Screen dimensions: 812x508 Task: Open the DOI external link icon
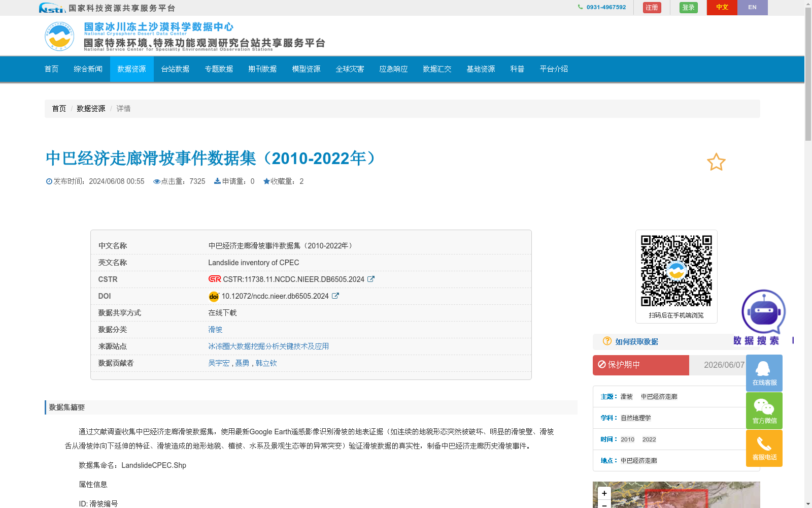click(x=335, y=296)
